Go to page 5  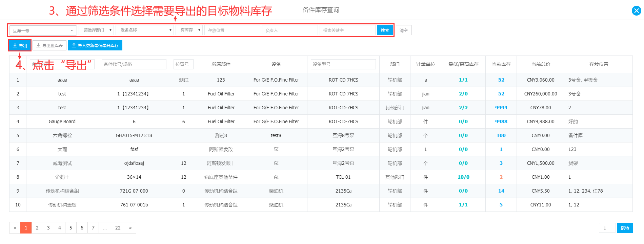pyautogui.click(x=71, y=228)
